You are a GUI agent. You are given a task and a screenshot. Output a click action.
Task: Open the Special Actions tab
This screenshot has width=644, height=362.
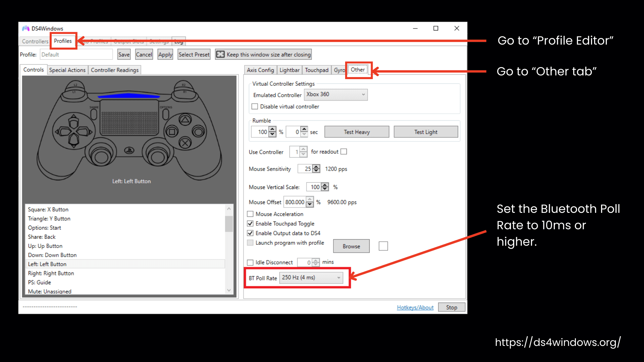tap(67, 70)
